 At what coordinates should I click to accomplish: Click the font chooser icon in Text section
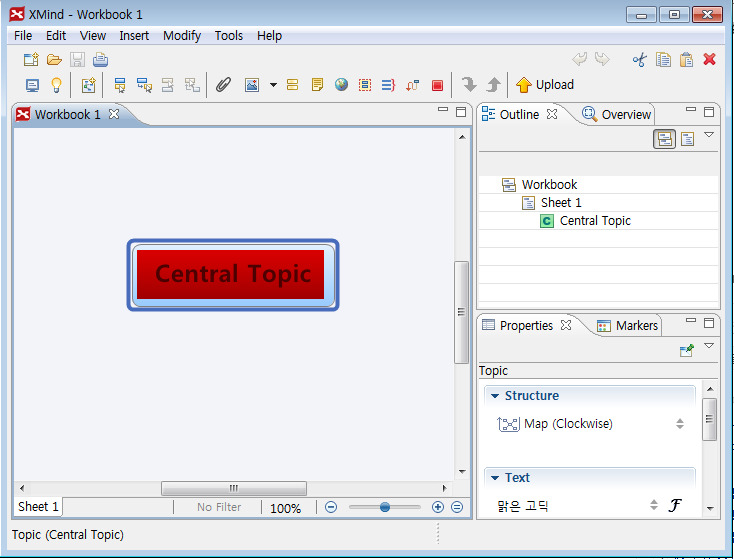pyautogui.click(x=674, y=506)
